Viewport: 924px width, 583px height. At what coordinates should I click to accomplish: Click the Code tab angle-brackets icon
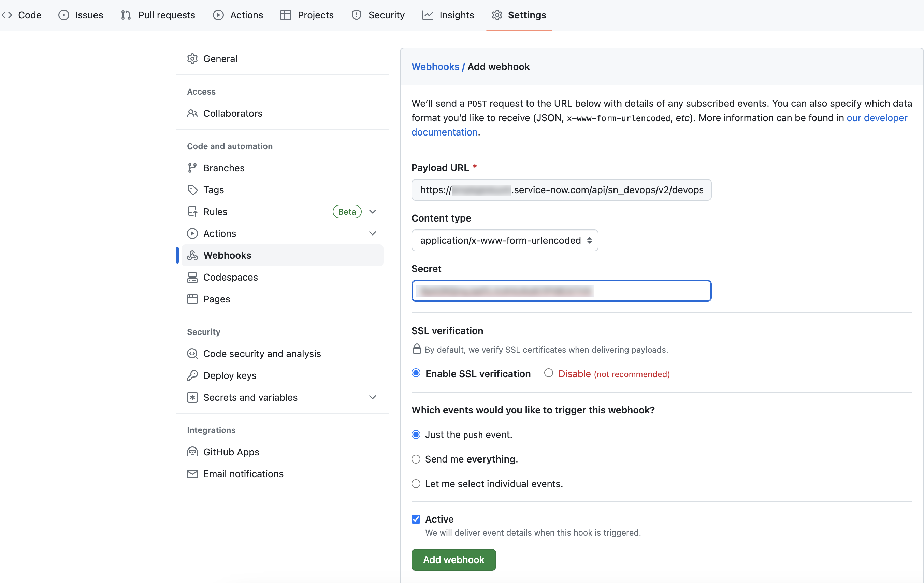click(x=7, y=15)
